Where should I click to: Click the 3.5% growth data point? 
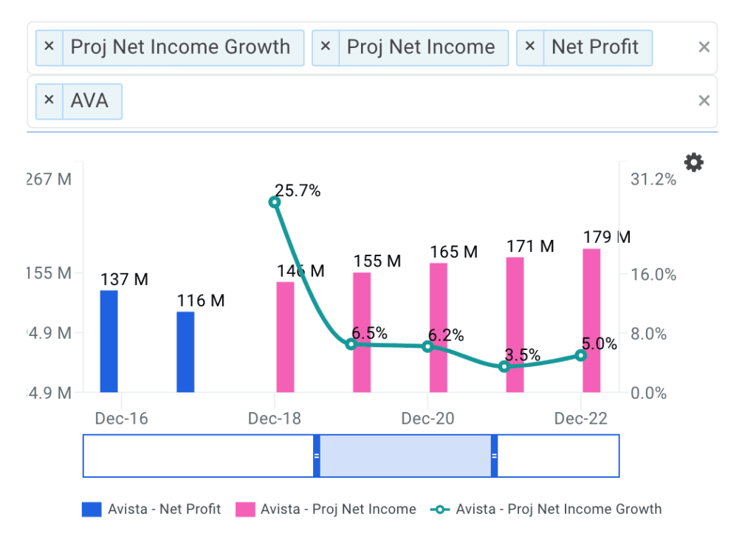[x=504, y=366]
